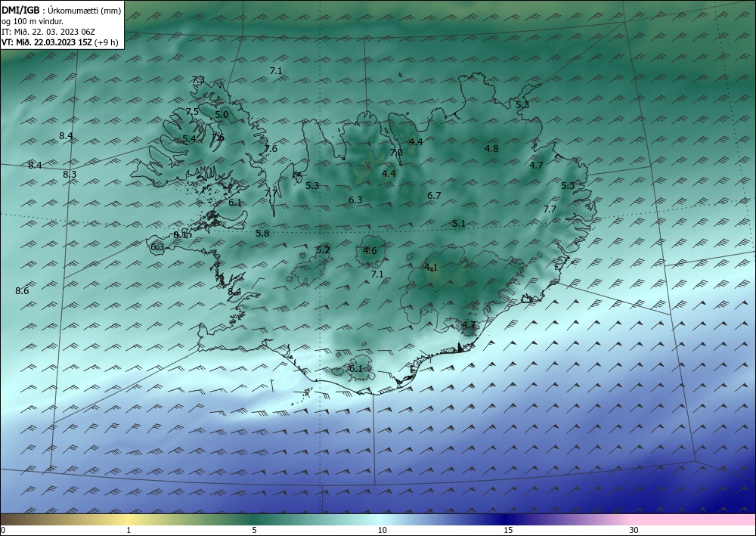Select the 'VT: Mið. 22.03.2023 15Z (+9 h)' line
The image size is (756, 536).
coord(60,42)
